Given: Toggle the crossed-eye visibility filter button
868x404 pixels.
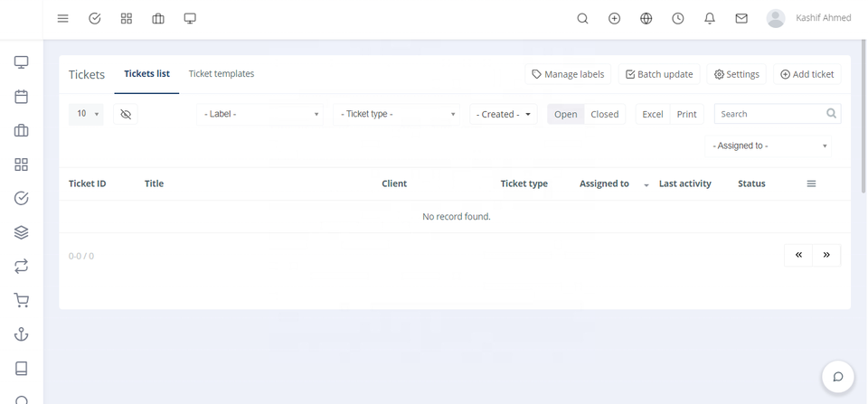Looking at the screenshot, I should click(126, 115).
